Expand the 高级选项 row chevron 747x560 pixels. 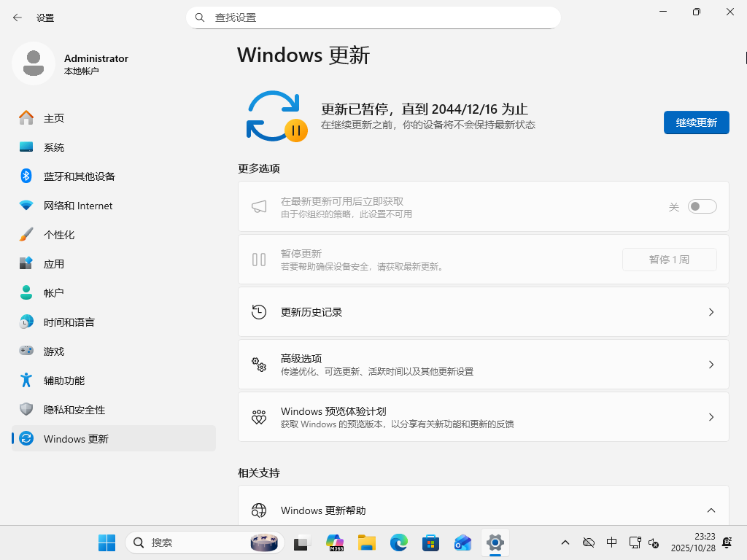[x=711, y=364]
